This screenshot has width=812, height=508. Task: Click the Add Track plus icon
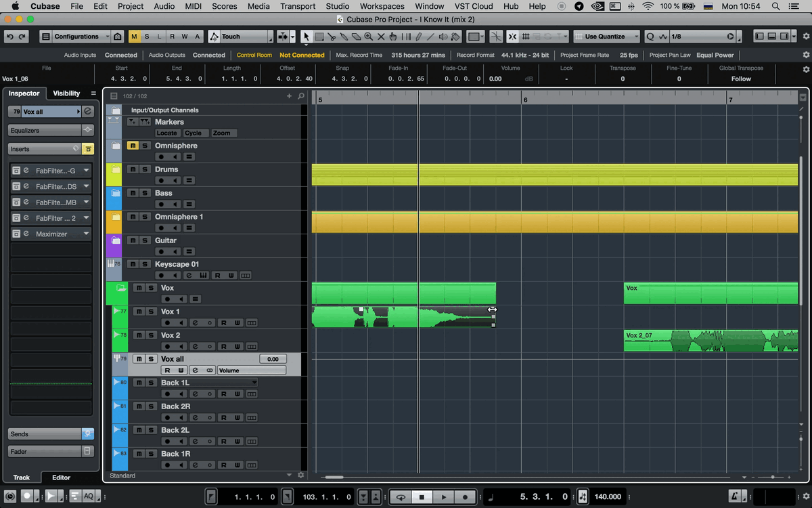[x=290, y=96]
